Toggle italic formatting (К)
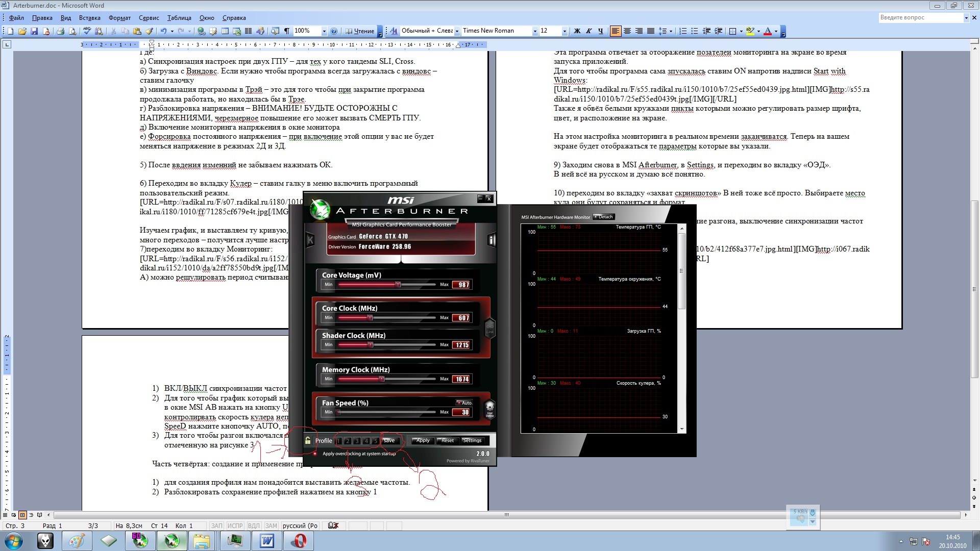The image size is (980, 551). coord(589,31)
